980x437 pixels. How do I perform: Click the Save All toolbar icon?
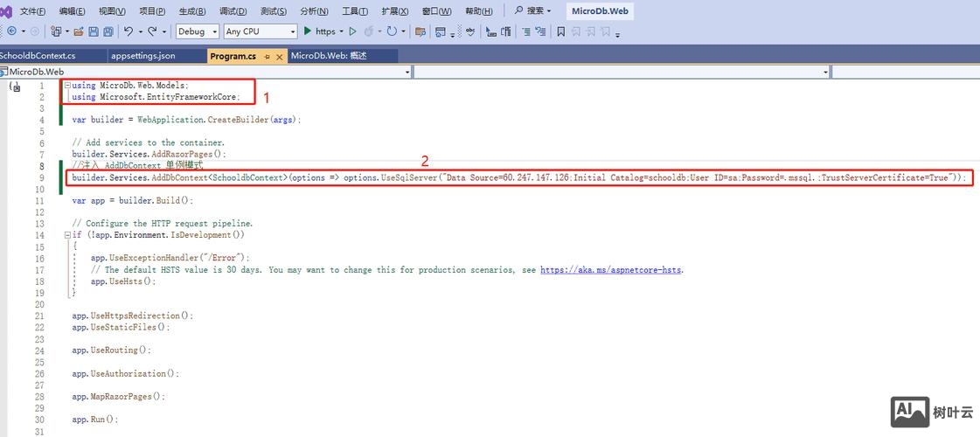[x=108, y=31]
